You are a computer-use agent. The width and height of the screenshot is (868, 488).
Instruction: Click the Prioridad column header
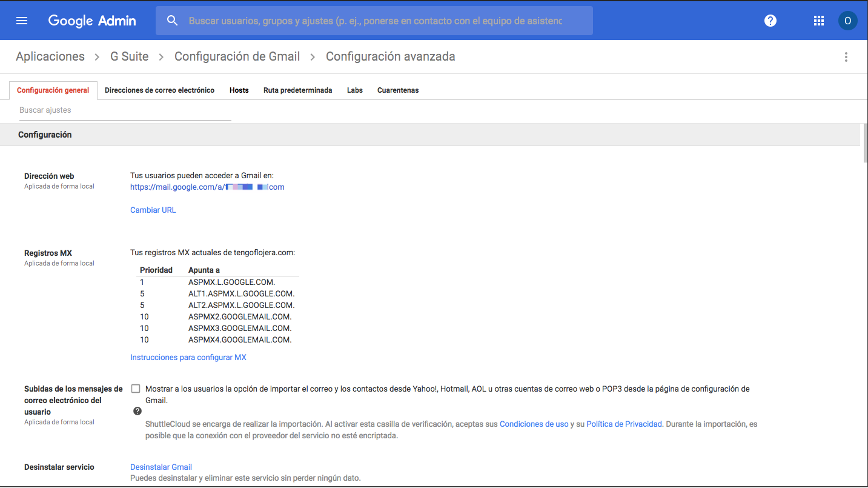tap(156, 270)
